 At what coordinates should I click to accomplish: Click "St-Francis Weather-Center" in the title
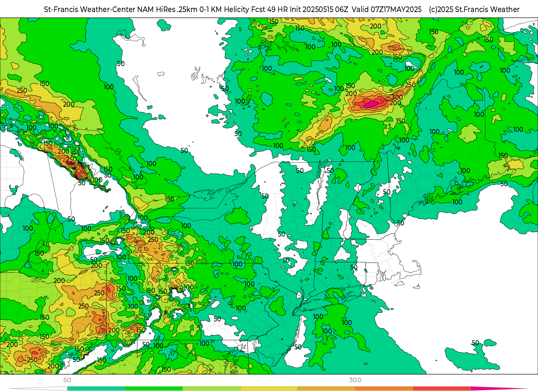pyautogui.click(x=90, y=10)
